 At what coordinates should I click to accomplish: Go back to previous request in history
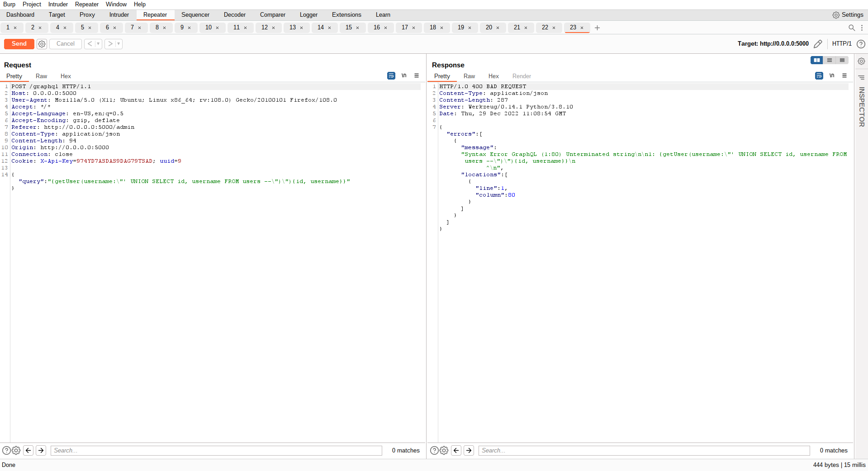pos(90,44)
